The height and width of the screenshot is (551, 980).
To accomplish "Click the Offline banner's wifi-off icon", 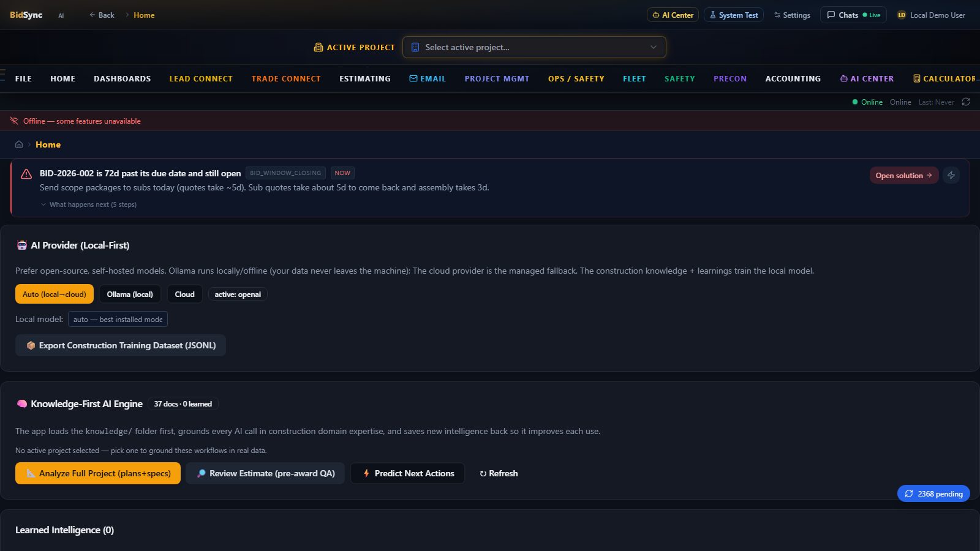I will click(x=14, y=121).
